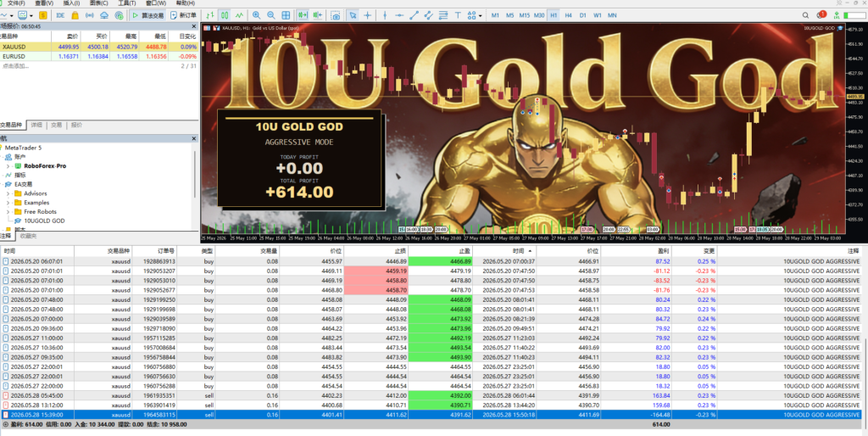Expand the RoboForex-Pro account node
The width and height of the screenshot is (868, 436).
[x=8, y=165]
